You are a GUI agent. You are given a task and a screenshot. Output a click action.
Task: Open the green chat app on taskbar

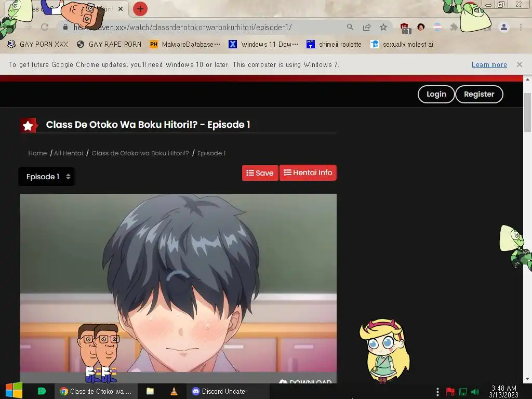pyautogui.click(x=42, y=391)
